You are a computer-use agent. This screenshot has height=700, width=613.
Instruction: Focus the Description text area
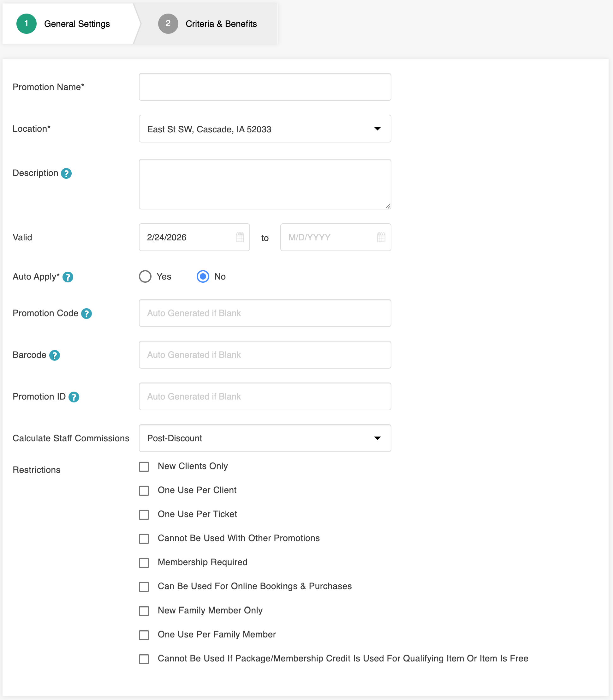[265, 184]
